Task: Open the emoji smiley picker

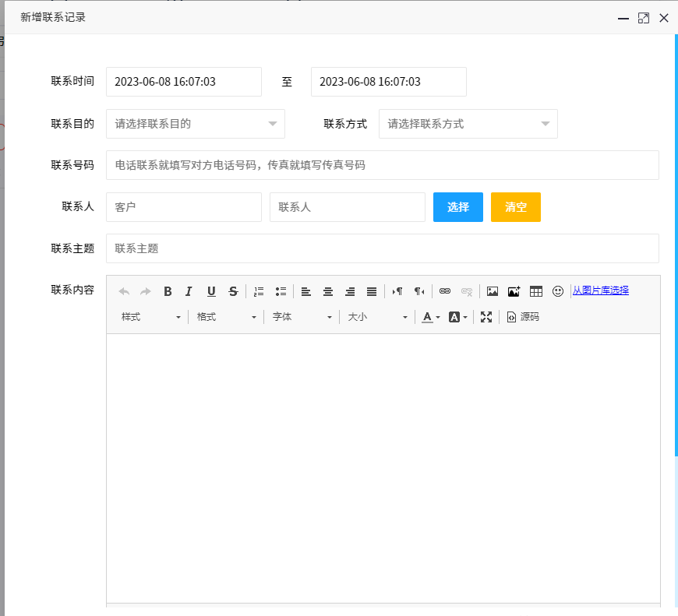Action: click(x=558, y=291)
